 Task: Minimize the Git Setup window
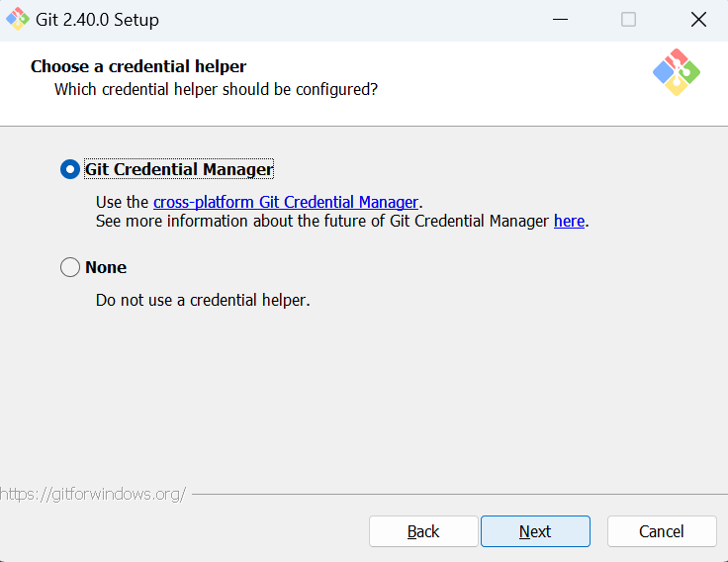pos(561,20)
